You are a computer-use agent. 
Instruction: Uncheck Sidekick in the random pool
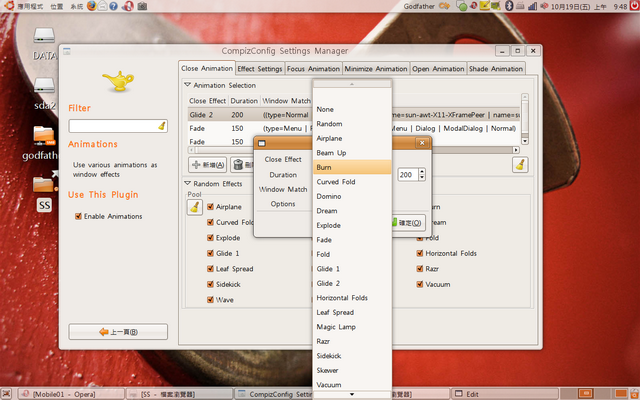tap(210, 284)
